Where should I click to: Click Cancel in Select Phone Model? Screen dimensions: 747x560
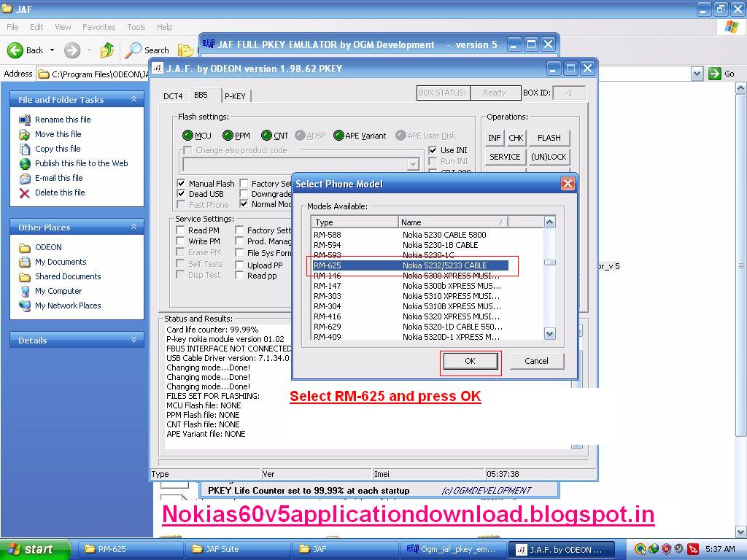[x=536, y=361]
